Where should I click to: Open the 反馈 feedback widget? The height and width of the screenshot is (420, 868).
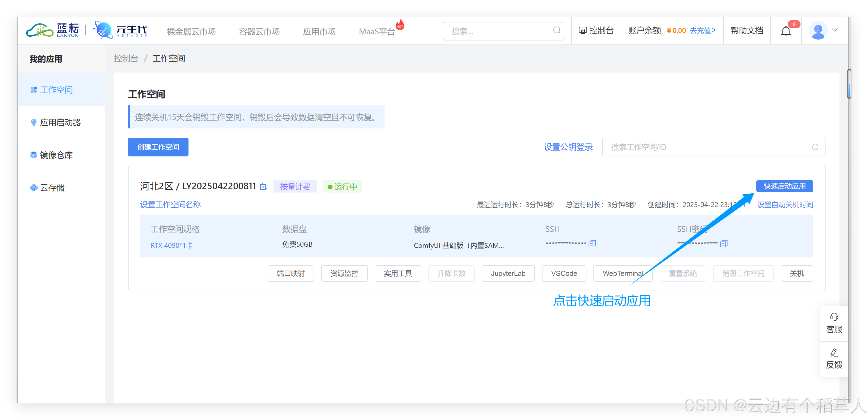point(834,359)
